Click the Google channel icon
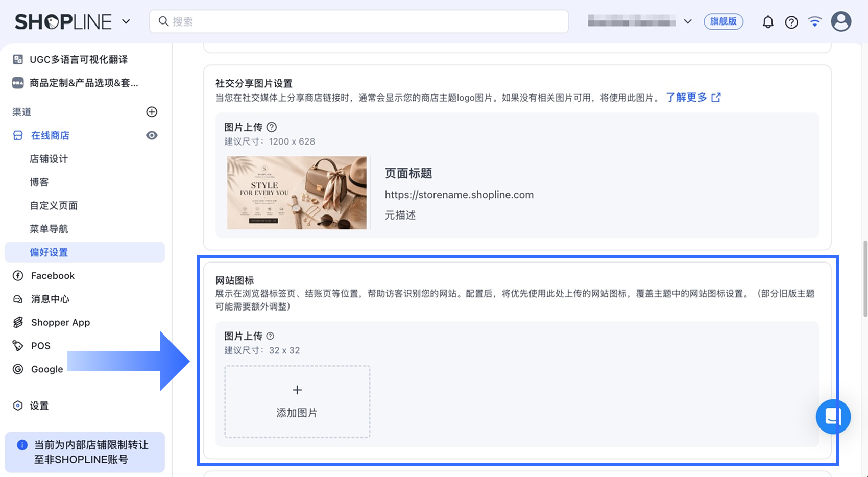This screenshot has width=868, height=477. pyautogui.click(x=18, y=369)
